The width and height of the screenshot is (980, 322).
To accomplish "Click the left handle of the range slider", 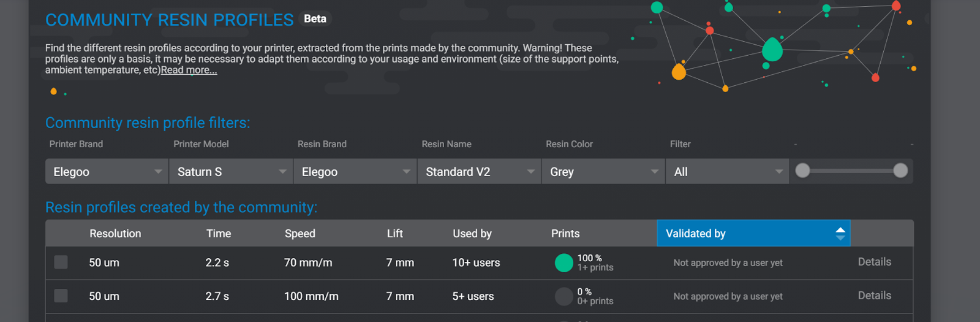I will pos(802,171).
